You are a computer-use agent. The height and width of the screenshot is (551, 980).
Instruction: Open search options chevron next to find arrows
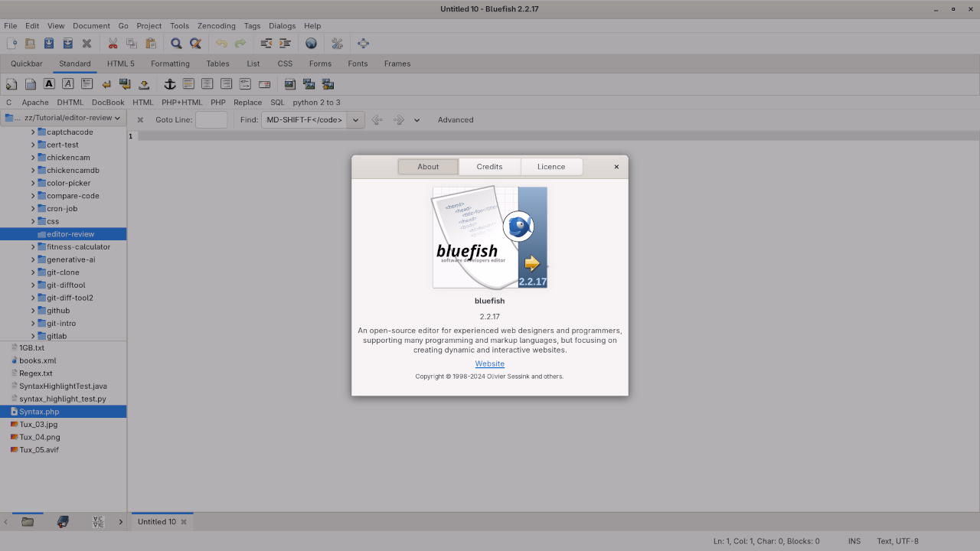[x=417, y=120]
